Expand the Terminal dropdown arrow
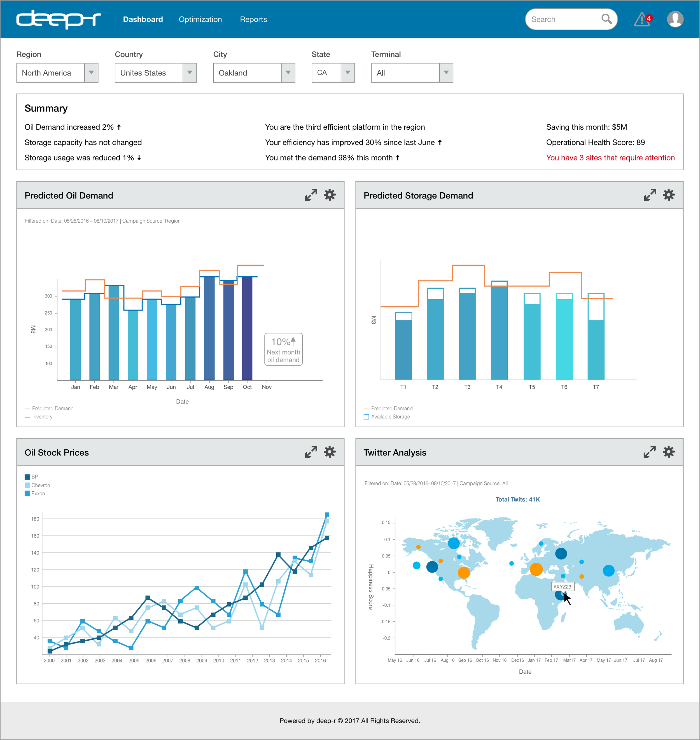The image size is (700, 740). click(x=446, y=73)
